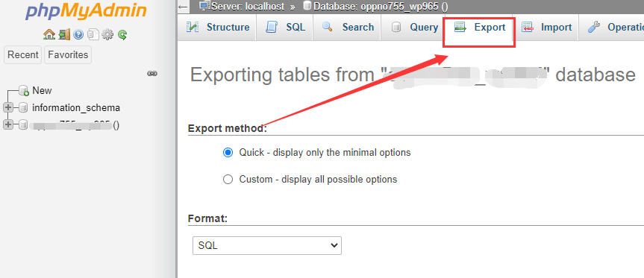Click the Quick option label text
Image resolution: width=644 pixels, height=278 pixels.
coord(325,153)
